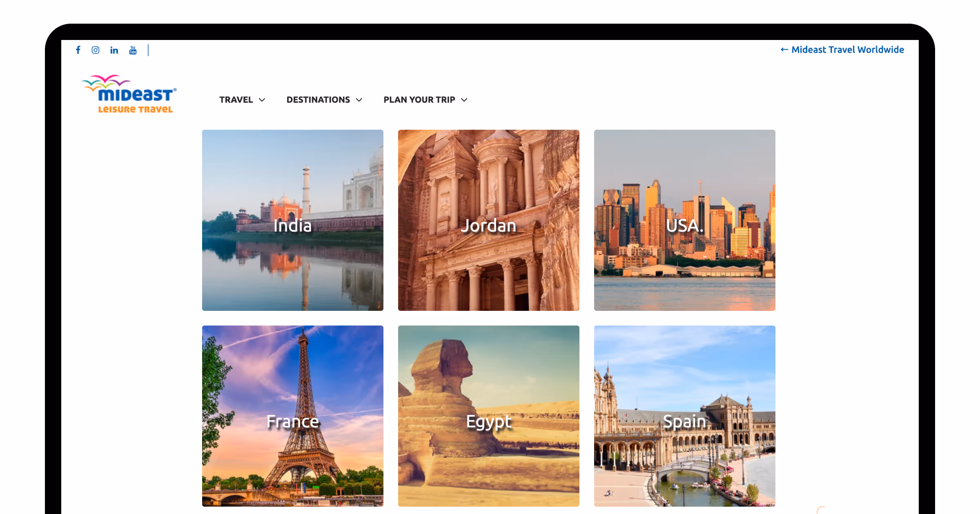Open the DESTINATIONS menu item
Viewport: 980px width, 514px height.
click(318, 100)
